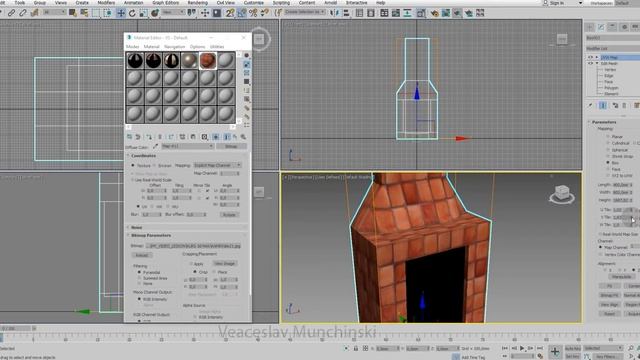This screenshot has height=360, width=640.
Task: Select the Select and Scale tool
Action: coord(143,13)
